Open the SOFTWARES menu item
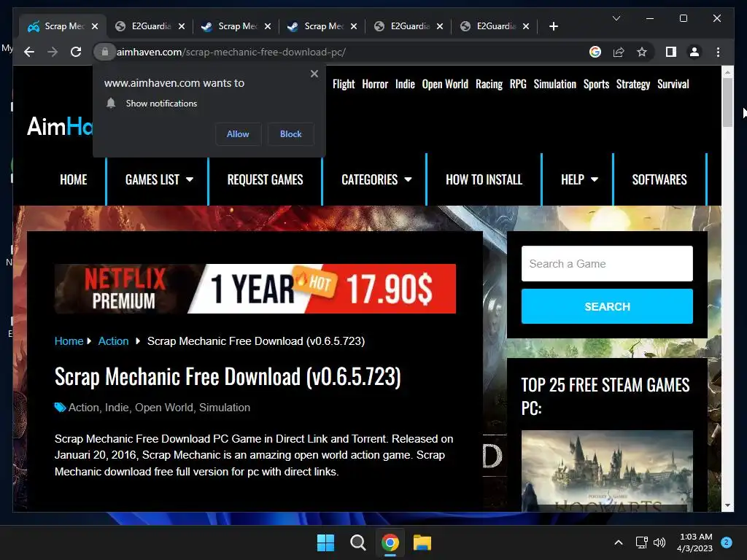The image size is (747, 560). click(x=659, y=179)
